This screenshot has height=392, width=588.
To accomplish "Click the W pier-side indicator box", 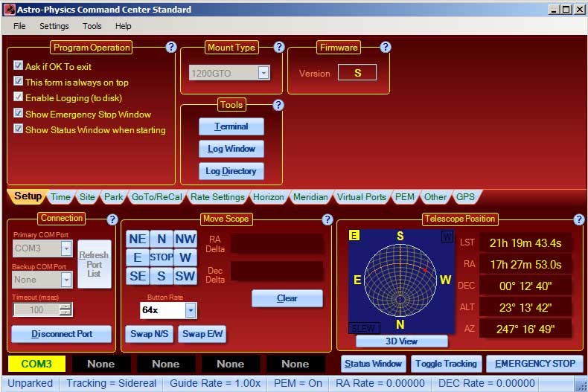I will [447, 237].
